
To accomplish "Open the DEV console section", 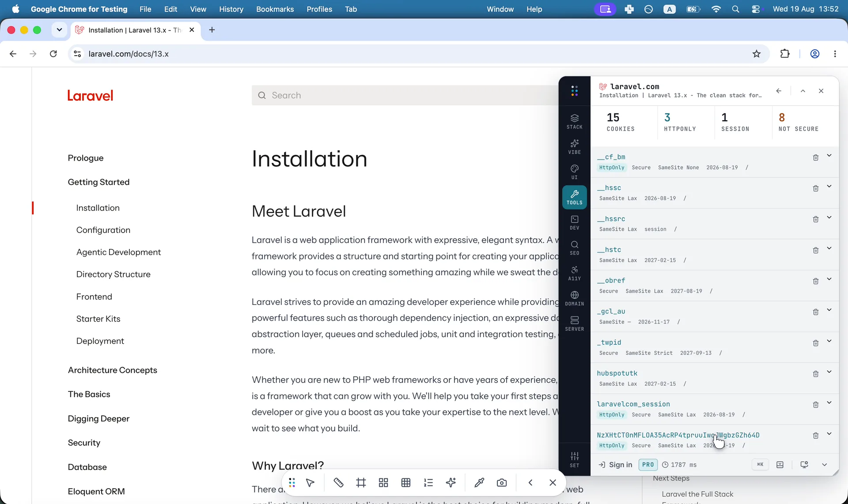I will click(574, 222).
